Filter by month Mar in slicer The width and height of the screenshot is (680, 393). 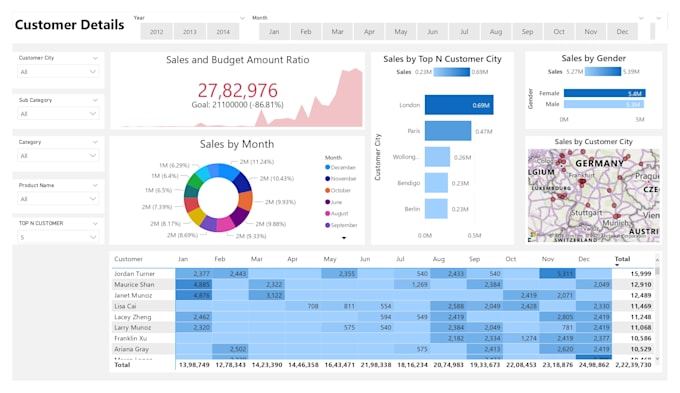pos(337,32)
